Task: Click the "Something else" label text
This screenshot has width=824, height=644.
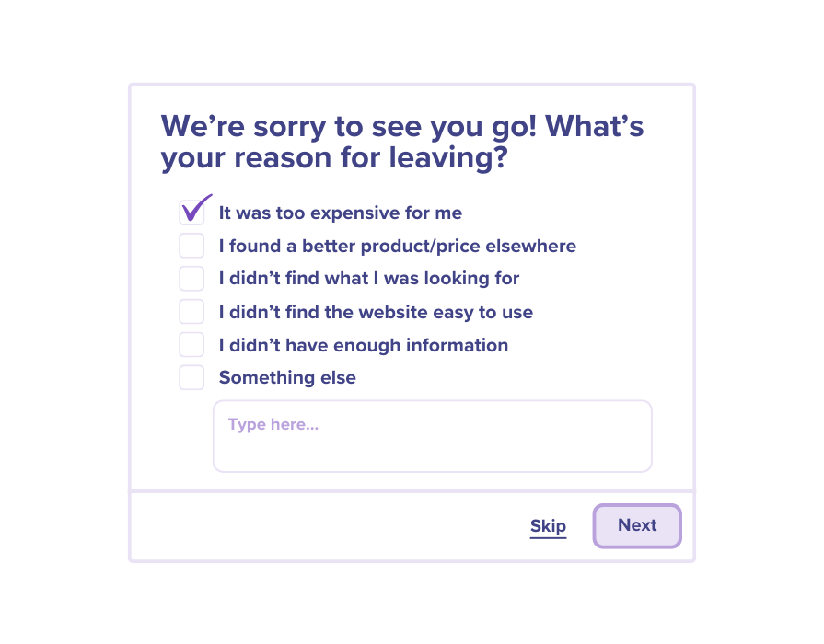Action: click(x=286, y=377)
